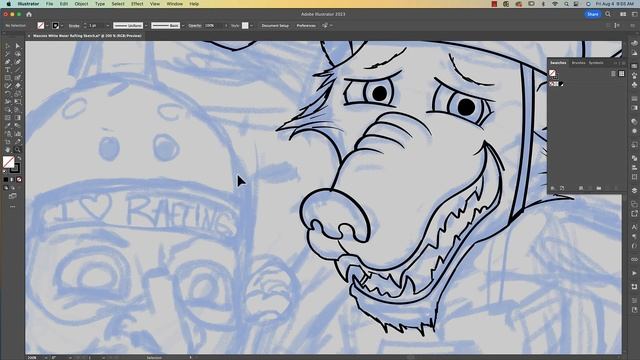640x360 pixels.
Task: Open Swatches panel flyout menu
Action: (x=623, y=63)
